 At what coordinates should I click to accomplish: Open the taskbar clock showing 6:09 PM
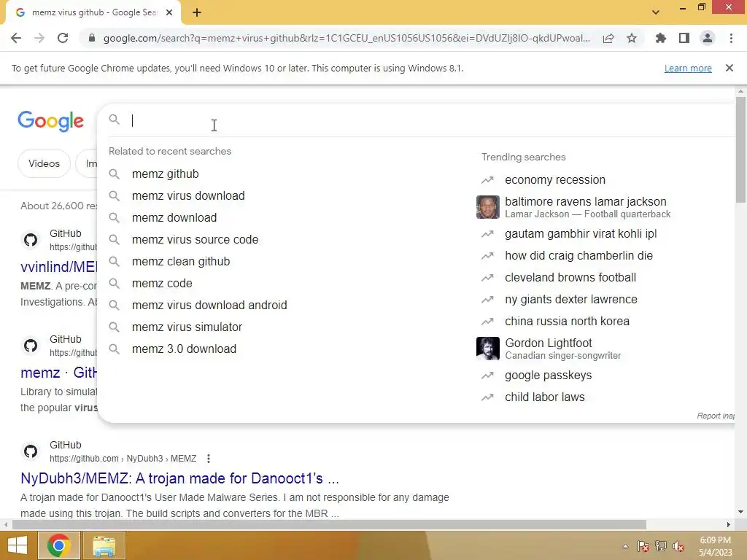pos(715,546)
